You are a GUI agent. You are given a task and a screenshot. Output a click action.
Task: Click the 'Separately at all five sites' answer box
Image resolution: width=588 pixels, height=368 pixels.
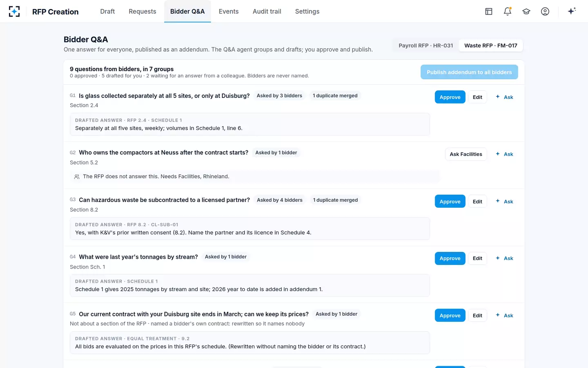(x=250, y=124)
